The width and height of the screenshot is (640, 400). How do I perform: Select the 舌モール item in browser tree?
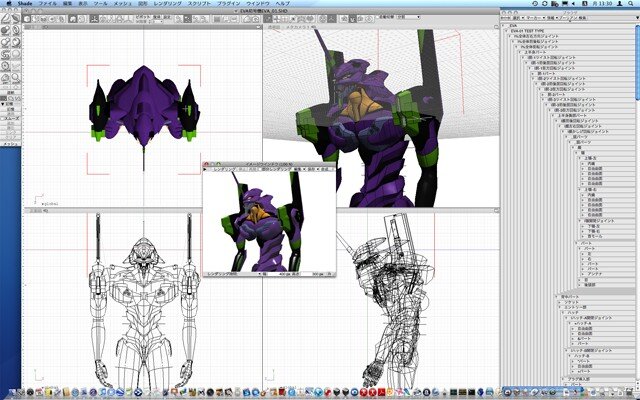pyautogui.click(x=594, y=236)
